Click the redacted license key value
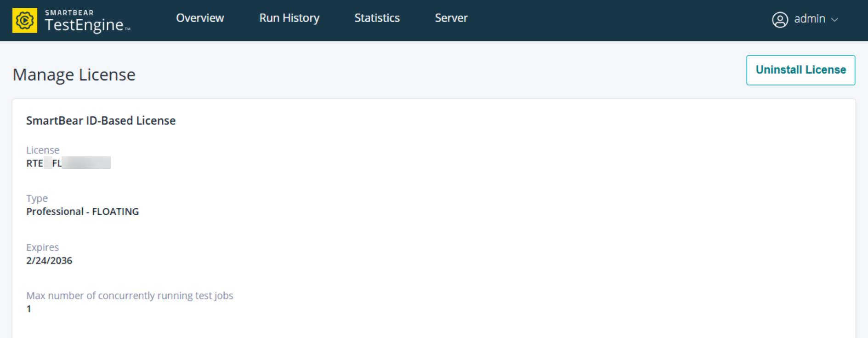The image size is (868, 338). pyautogui.click(x=68, y=163)
